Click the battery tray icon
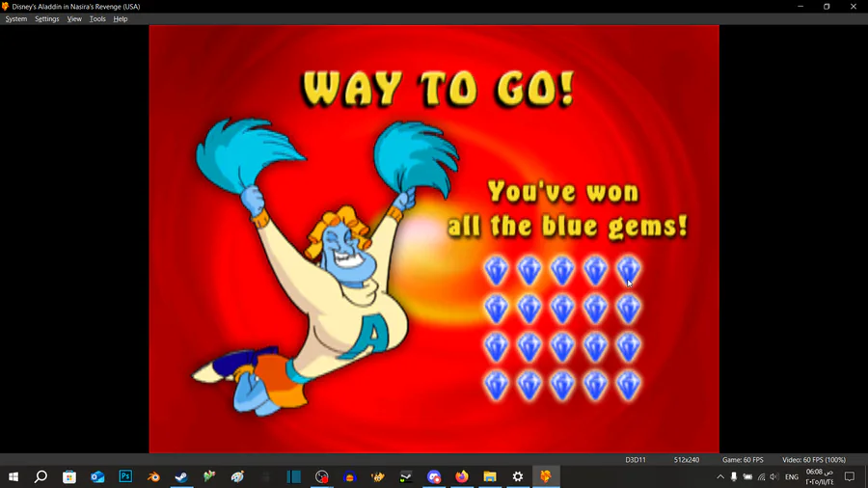 [x=747, y=476]
